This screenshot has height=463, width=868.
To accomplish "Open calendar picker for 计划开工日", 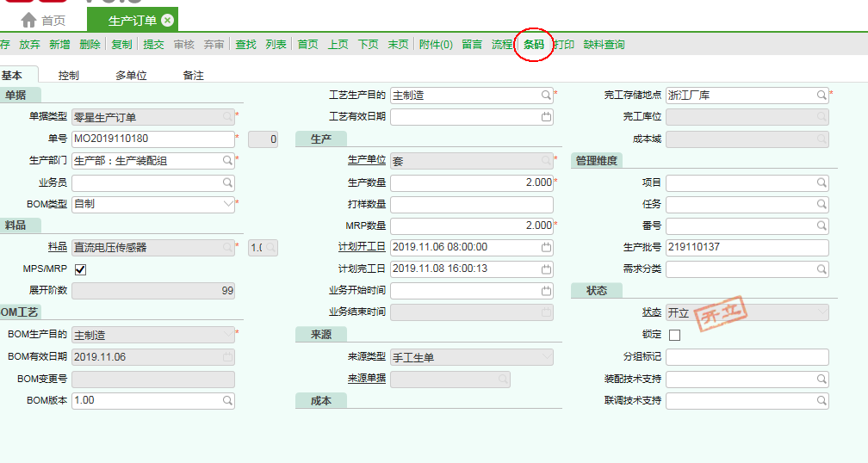I will 546,247.
